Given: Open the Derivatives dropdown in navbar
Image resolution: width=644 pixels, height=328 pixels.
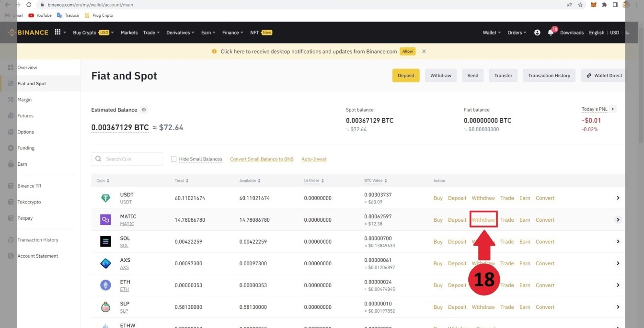Looking at the screenshot, I should click(x=180, y=33).
